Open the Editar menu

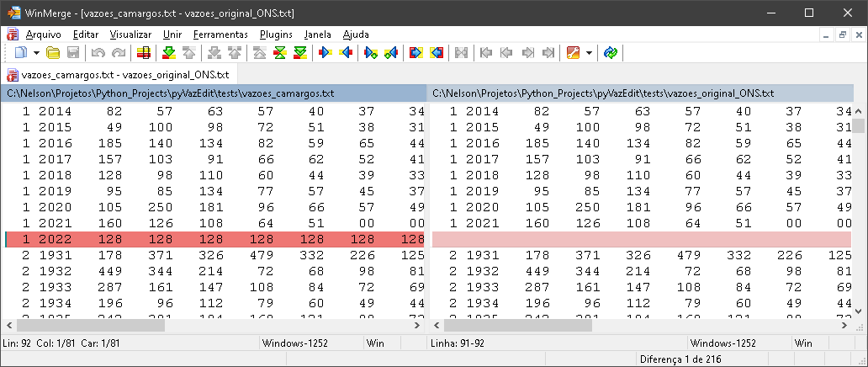pyautogui.click(x=86, y=35)
